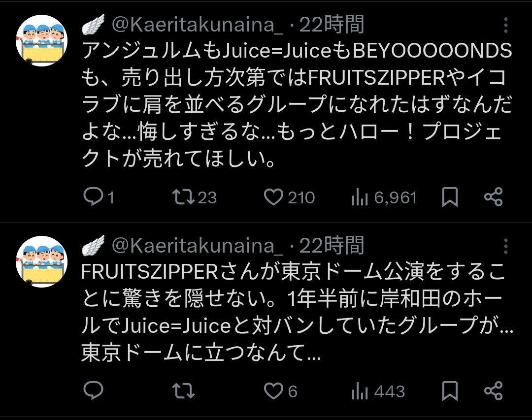Like the first tweet with 210 likes

coord(273,197)
